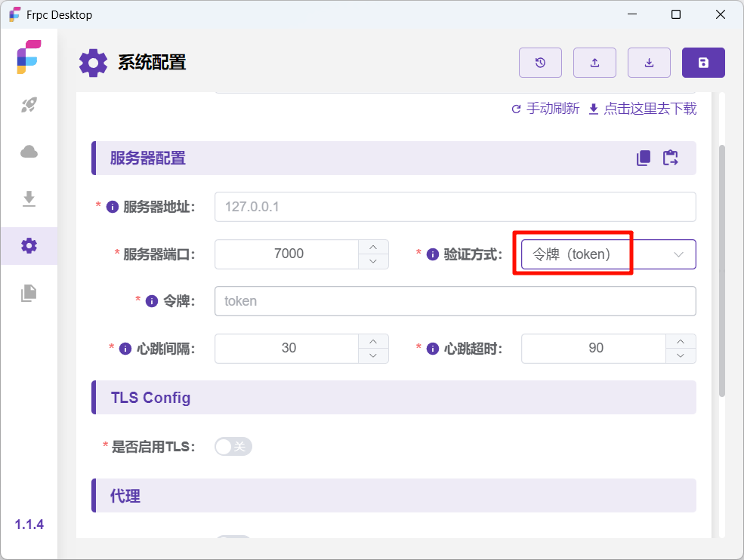
Task: Click the Frpc Desktop logo in sidebar
Action: (x=29, y=57)
